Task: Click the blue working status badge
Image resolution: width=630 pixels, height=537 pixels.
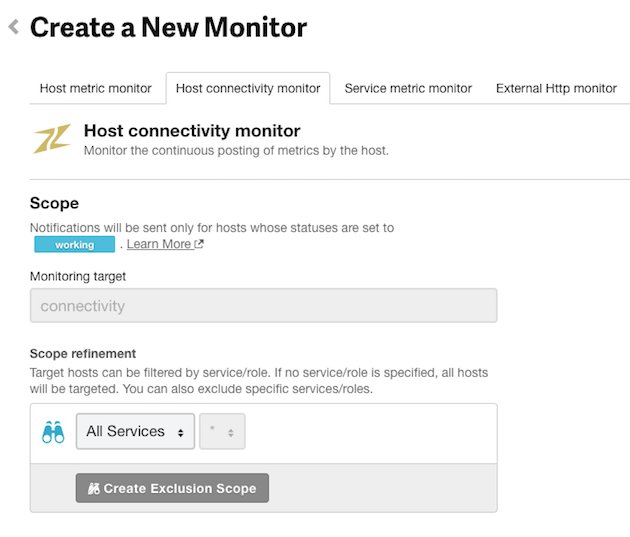Action: [75, 244]
